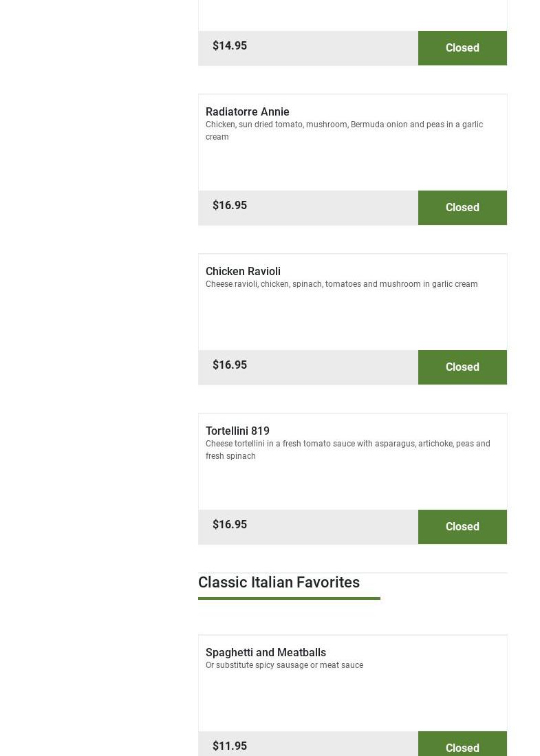
Task: Click the $11.95 price for Spaghetti and Meatballs
Action: [230, 746]
